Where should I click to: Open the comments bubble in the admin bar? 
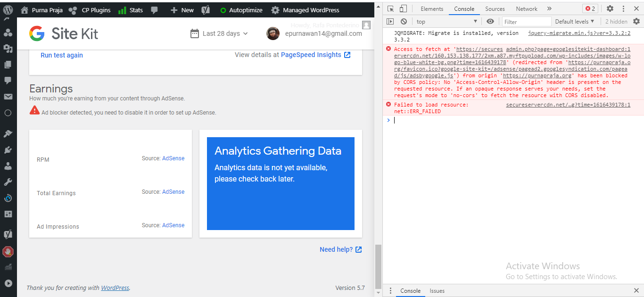(x=154, y=10)
